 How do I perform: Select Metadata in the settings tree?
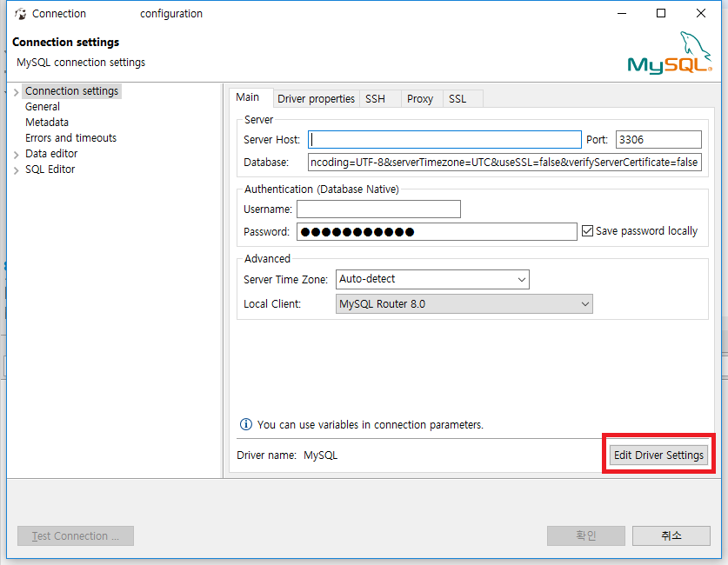[47, 123]
